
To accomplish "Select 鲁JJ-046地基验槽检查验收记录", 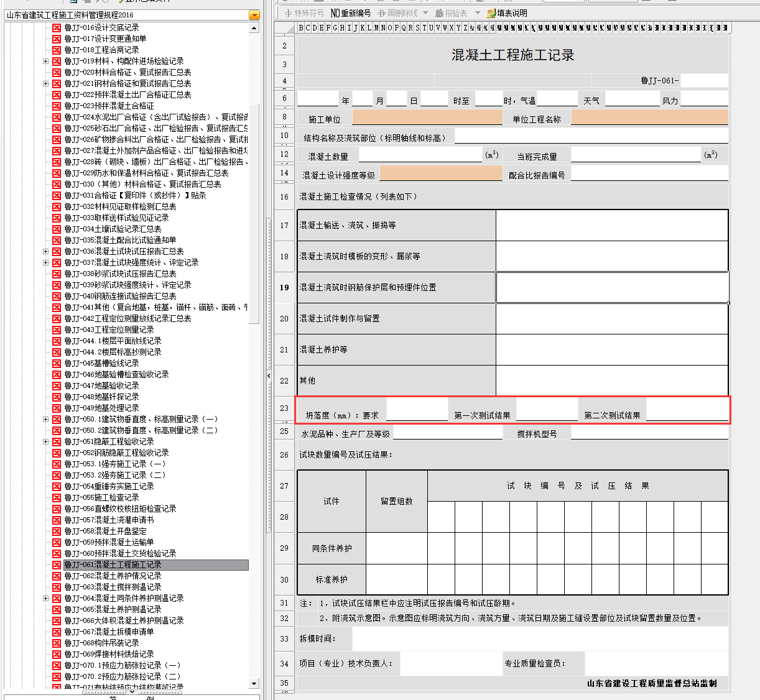I will [x=116, y=374].
